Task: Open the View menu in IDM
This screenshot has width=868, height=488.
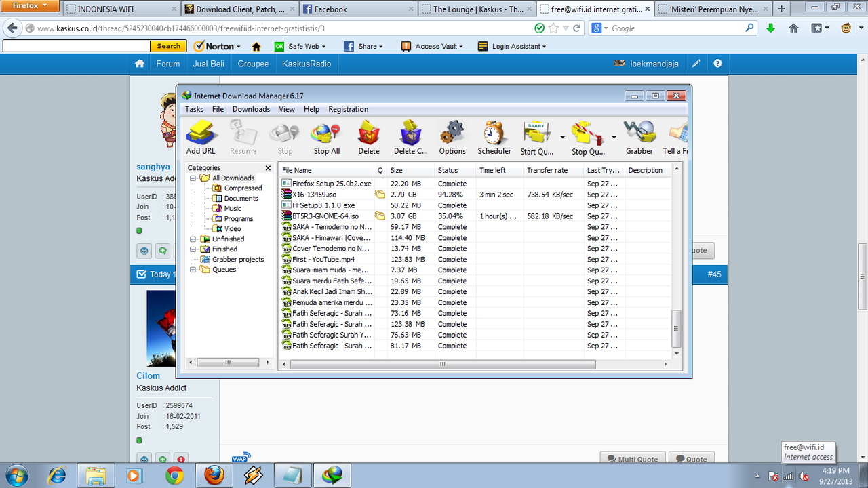Action: (x=287, y=109)
